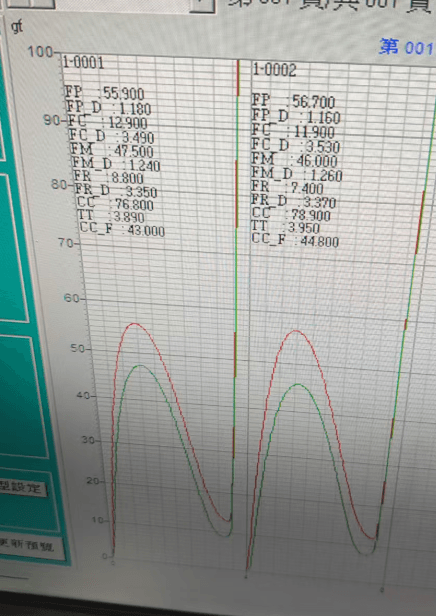Click the red curve peak in graph 1-0002
Image resolution: width=436 pixels, height=616 pixels.
pos(295,331)
